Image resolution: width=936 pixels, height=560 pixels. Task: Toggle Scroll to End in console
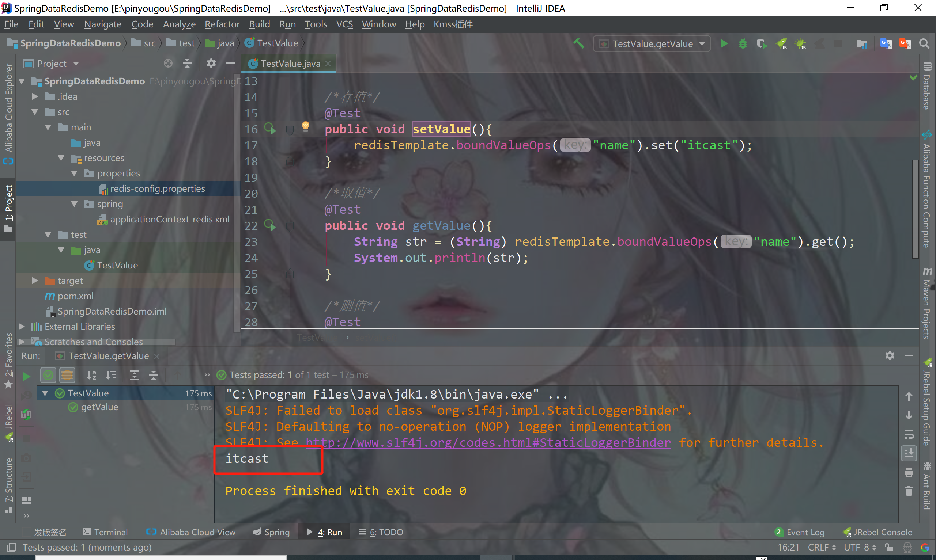(909, 453)
